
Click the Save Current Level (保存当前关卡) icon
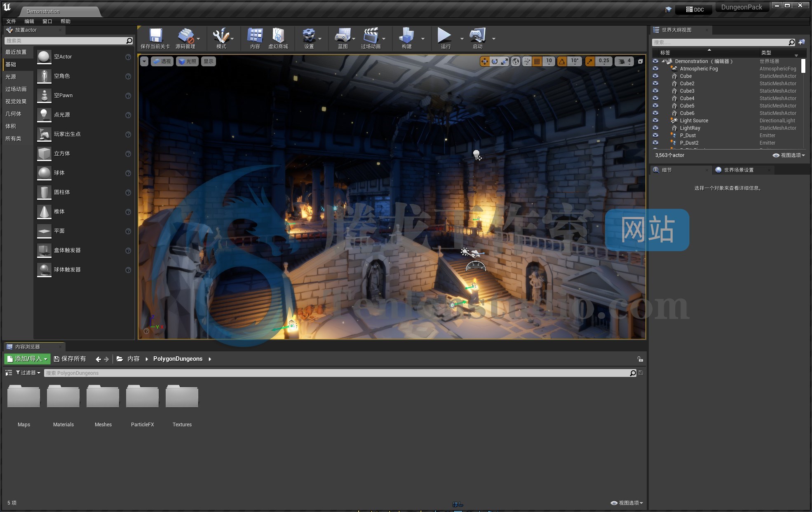155,35
